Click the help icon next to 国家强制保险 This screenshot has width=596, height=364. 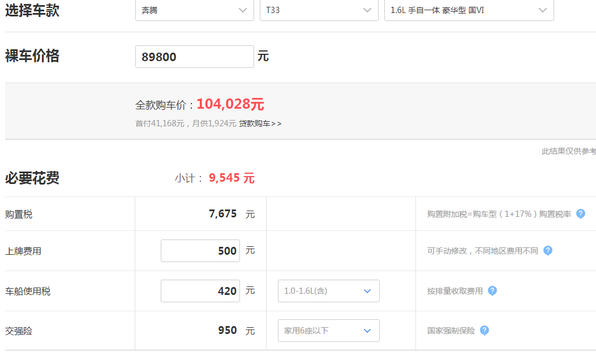(x=484, y=331)
